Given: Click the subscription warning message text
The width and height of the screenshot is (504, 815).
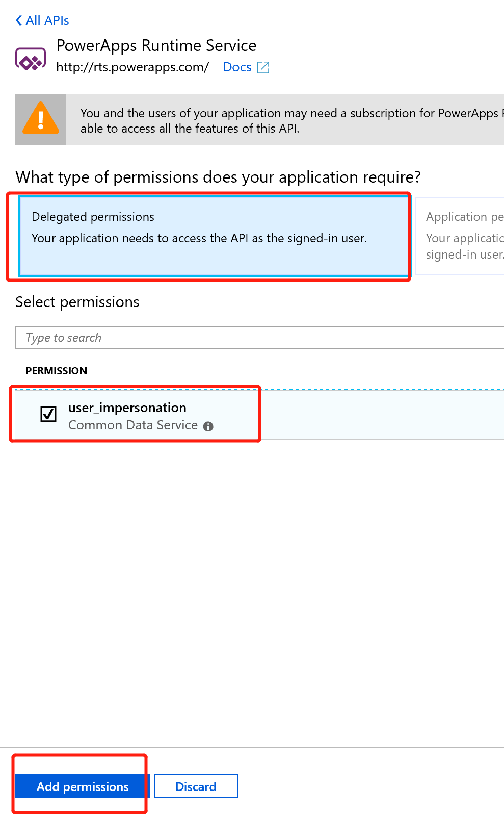Looking at the screenshot, I should pyautogui.click(x=292, y=120).
